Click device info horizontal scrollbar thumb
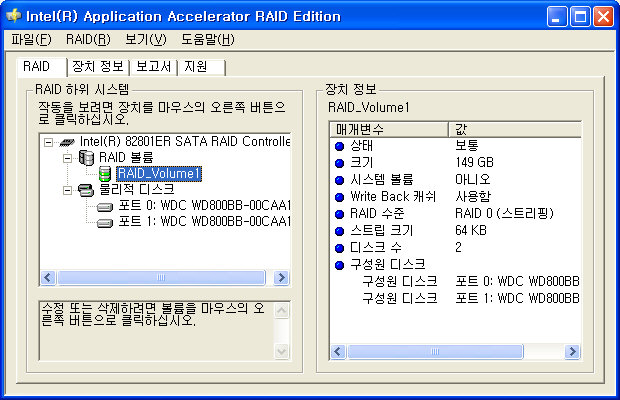 coord(435,351)
